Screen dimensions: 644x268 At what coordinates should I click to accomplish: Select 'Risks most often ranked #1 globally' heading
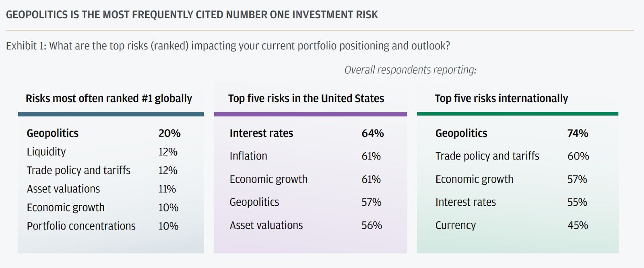point(109,98)
